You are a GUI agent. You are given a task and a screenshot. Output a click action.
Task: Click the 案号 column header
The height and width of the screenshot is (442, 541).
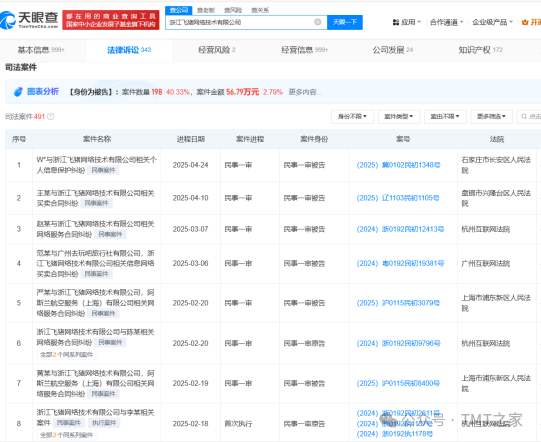pyautogui.click(x=403, y=139)
